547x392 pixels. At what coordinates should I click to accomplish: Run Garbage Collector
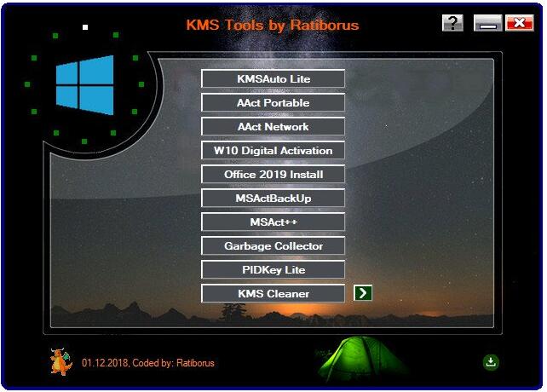273,245
